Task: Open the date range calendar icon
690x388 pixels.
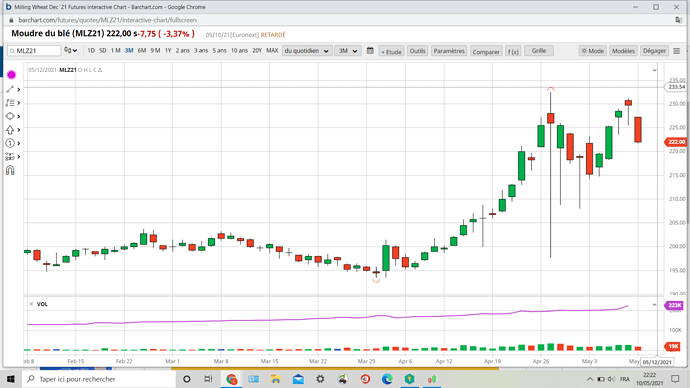Action: coord(370,51)
